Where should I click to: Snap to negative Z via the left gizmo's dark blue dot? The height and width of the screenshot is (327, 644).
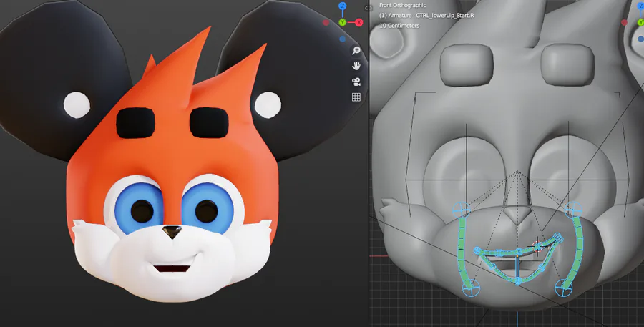(342, 39)
